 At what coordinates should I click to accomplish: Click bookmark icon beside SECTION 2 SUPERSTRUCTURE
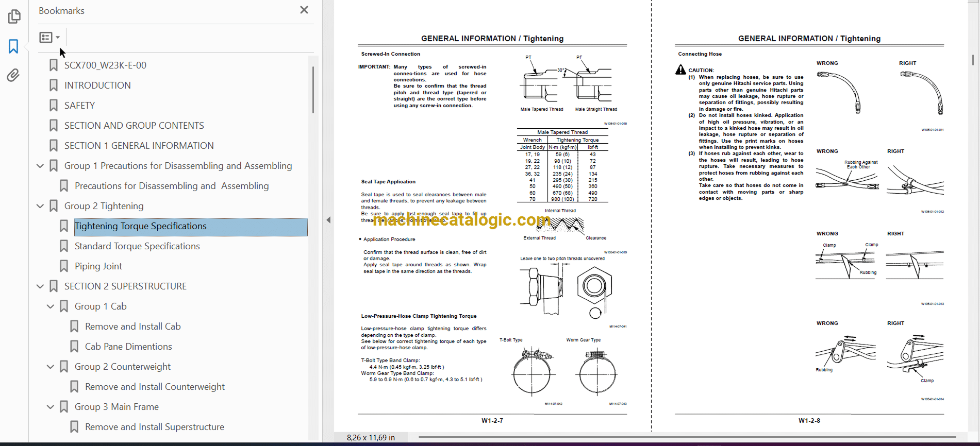(x=54, y=286)
